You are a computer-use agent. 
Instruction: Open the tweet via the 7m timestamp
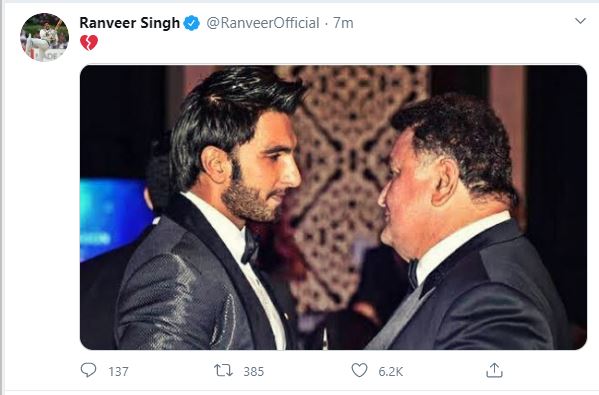[343, 23]
